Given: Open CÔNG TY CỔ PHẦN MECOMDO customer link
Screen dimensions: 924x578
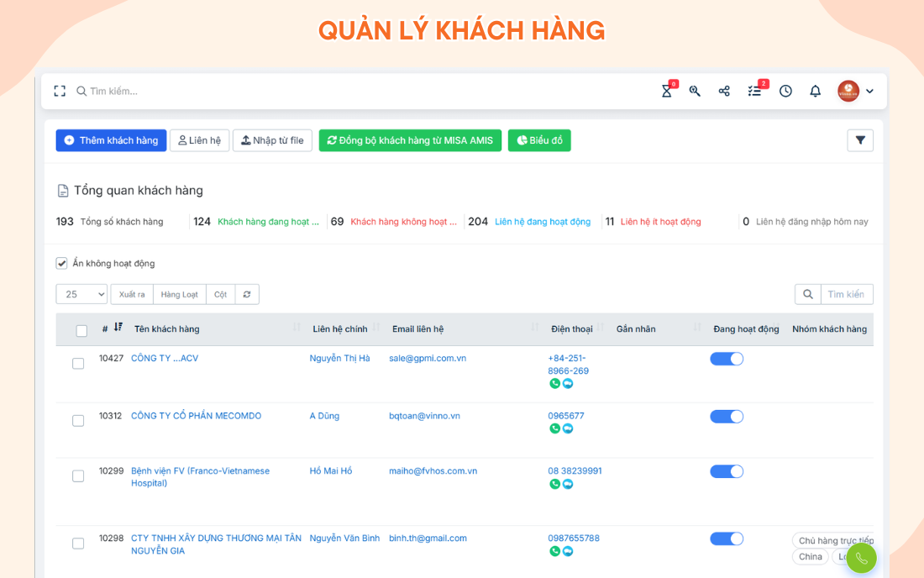Looking at the screenshot, I should (x=197, y=415).
